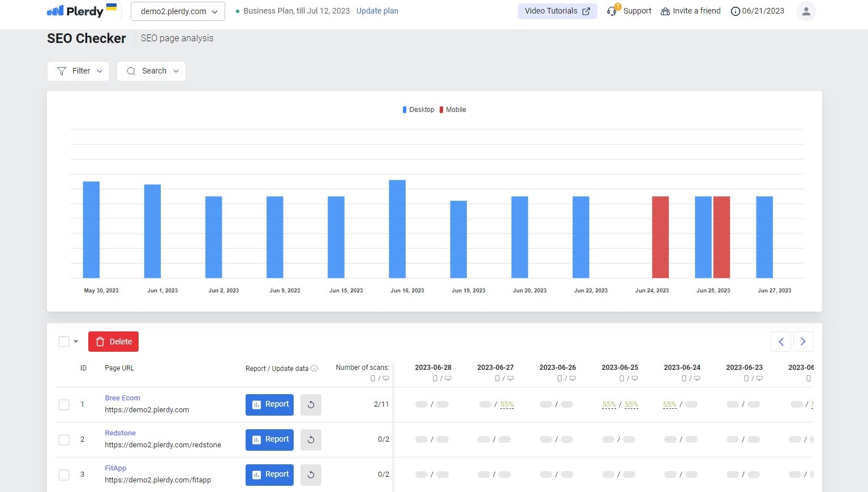Check the select-all checkbox above the table

[x=63, y=341]
